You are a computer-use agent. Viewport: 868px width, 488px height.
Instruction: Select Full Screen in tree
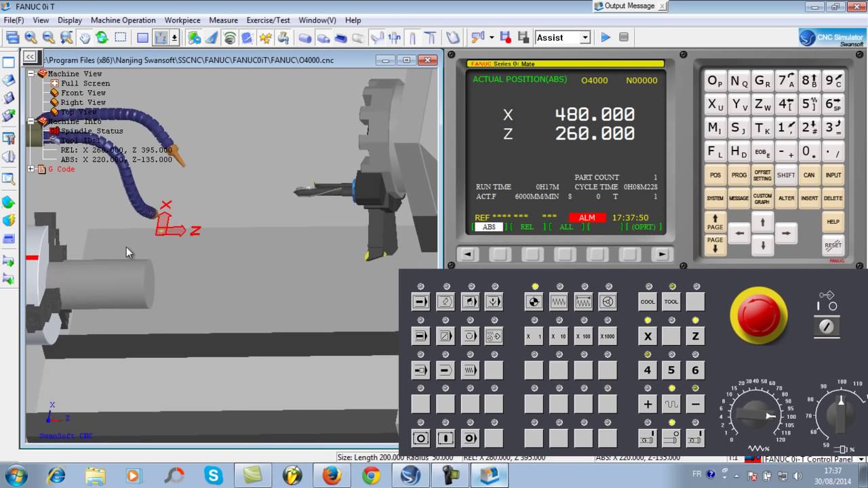tap(85, 83)
